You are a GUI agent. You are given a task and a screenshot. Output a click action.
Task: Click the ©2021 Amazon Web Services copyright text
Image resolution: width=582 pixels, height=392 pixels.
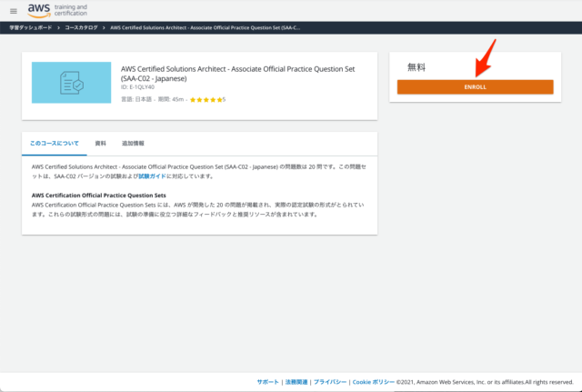click(485, 382)
